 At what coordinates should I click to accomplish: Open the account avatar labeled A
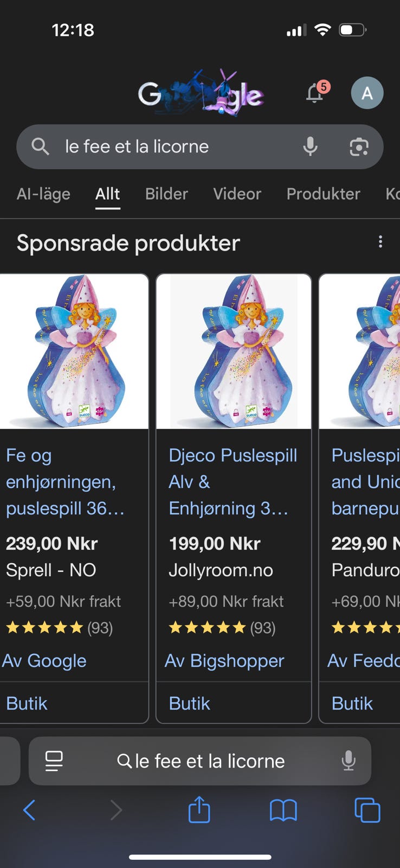coord(367,93)
